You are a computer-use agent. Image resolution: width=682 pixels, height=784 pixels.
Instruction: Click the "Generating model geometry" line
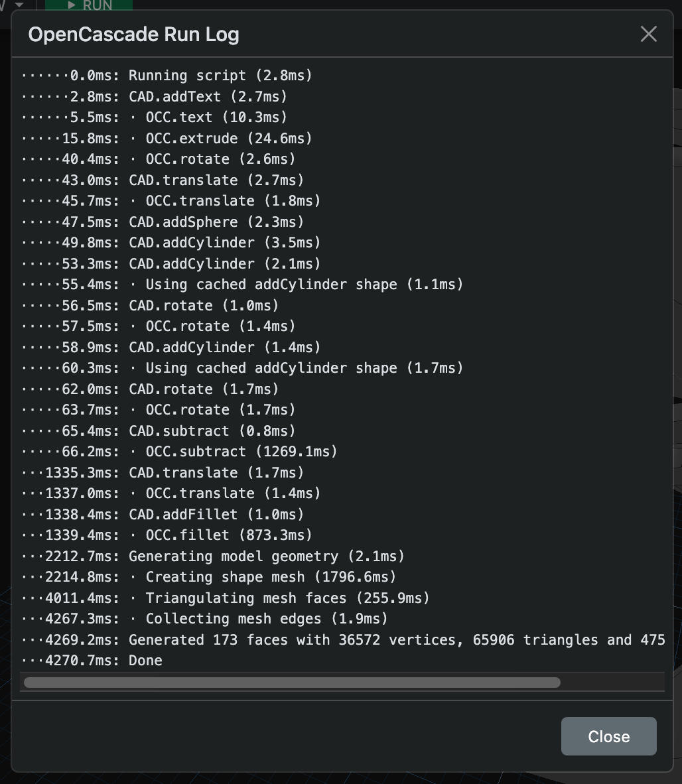click(x=266, y=556)
